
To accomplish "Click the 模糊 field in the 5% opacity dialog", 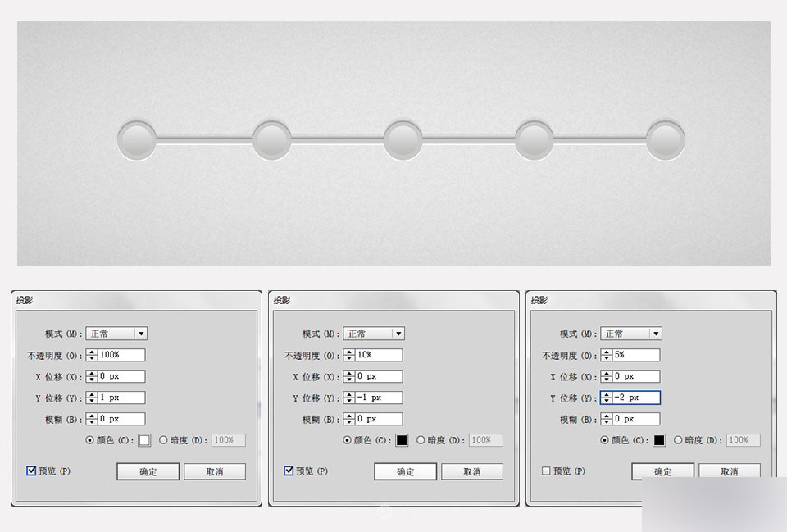I will pos(636,419).
